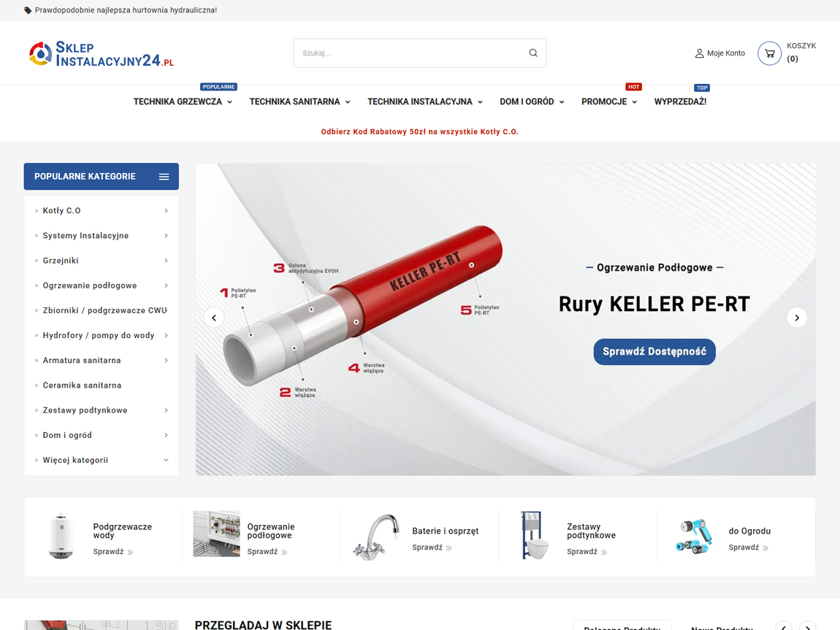
Task: Click the SklepInstalacyjny24 logo
Action: click(102, 53)
